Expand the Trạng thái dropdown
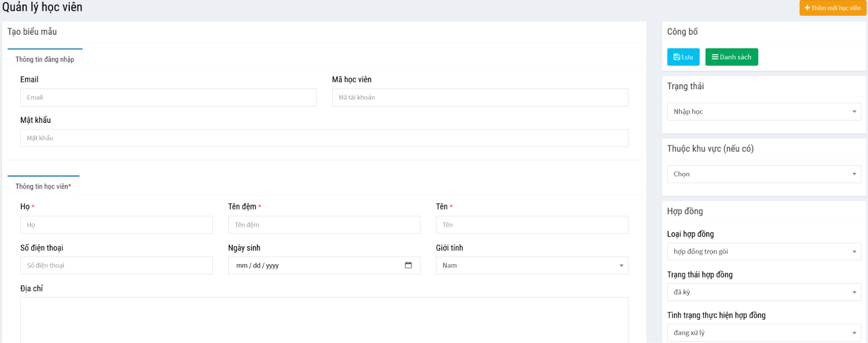 coord(763,112)
